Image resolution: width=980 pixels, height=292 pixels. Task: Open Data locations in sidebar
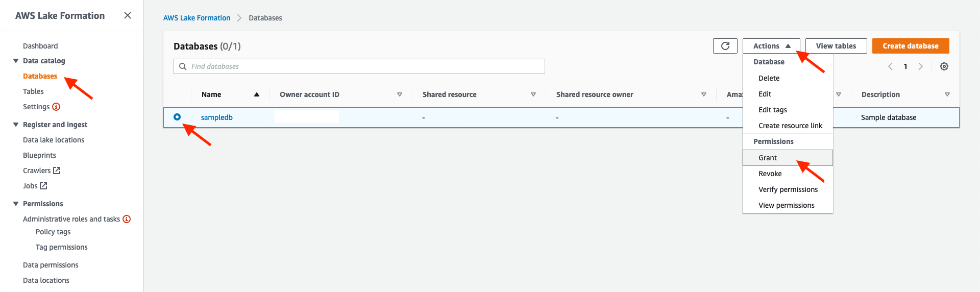[x=46, y=280]
